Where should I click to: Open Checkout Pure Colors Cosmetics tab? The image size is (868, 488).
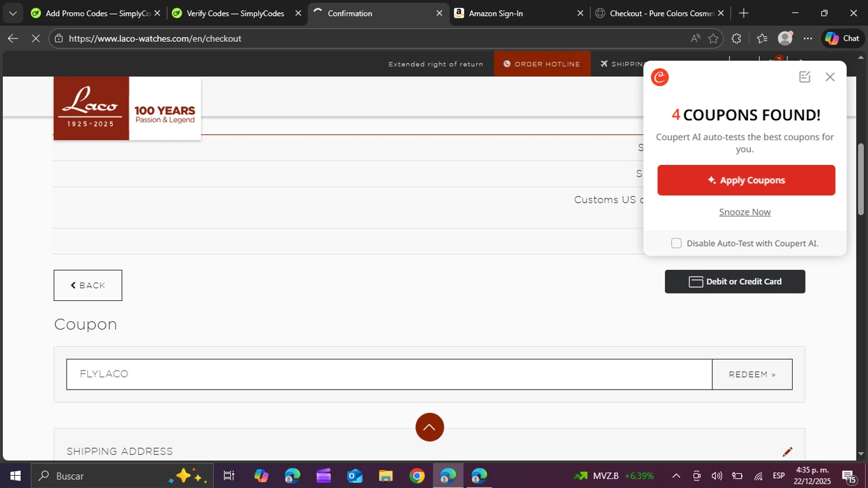(x=660, y=13)
